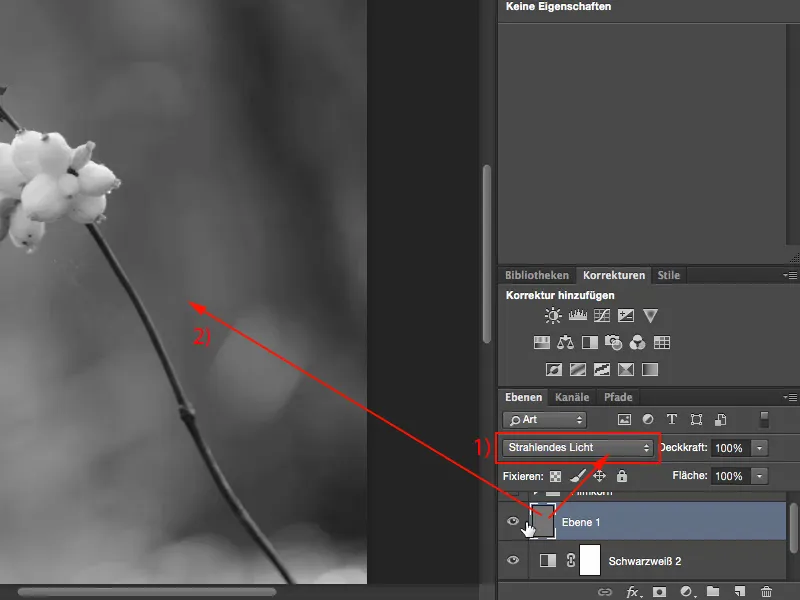Add a Color Lookup adjustment (grid icon)
800x600 pixels.
click(662, 342)
